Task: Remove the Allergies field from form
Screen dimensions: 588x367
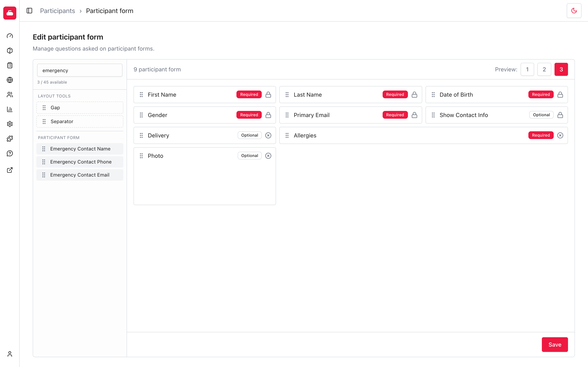Action: point(560,135)
